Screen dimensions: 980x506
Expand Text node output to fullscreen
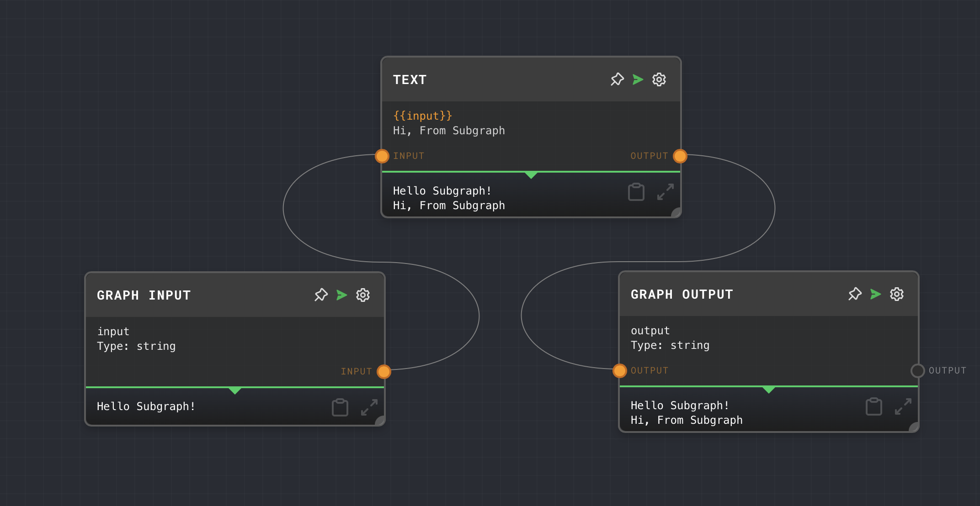[x=666, y=192]
